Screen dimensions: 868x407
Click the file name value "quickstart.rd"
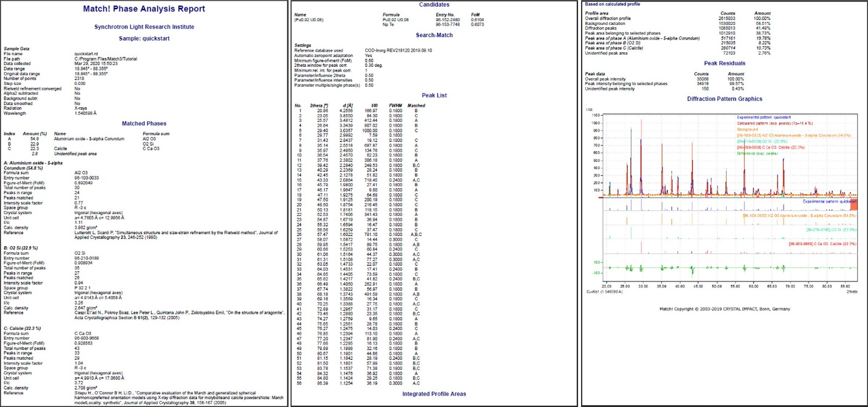(87, 54)
